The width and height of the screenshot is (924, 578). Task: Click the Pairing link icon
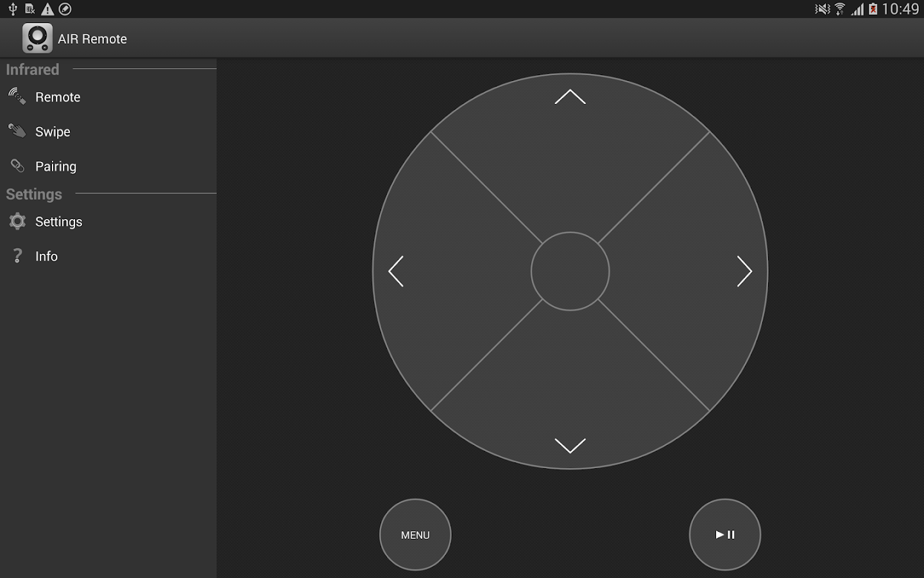[17, 166]
